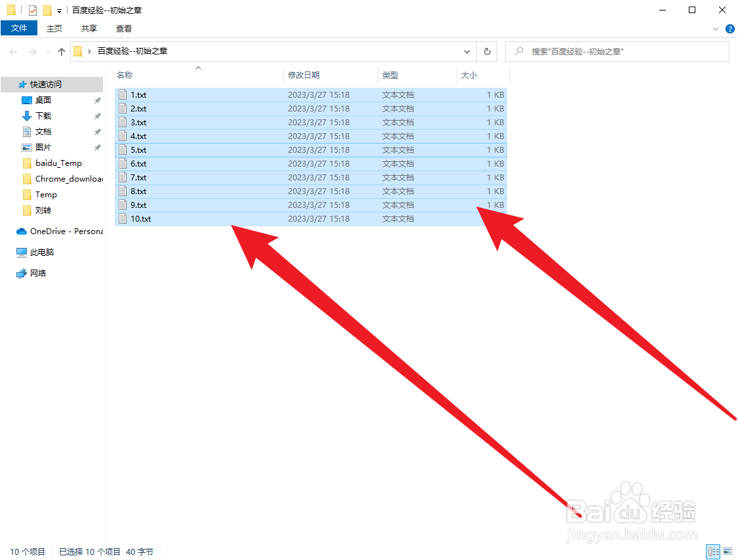Click the New folder icon on quick access toolbar
Viewport: 738px width, 560px height.
click(x=46, y=10)
